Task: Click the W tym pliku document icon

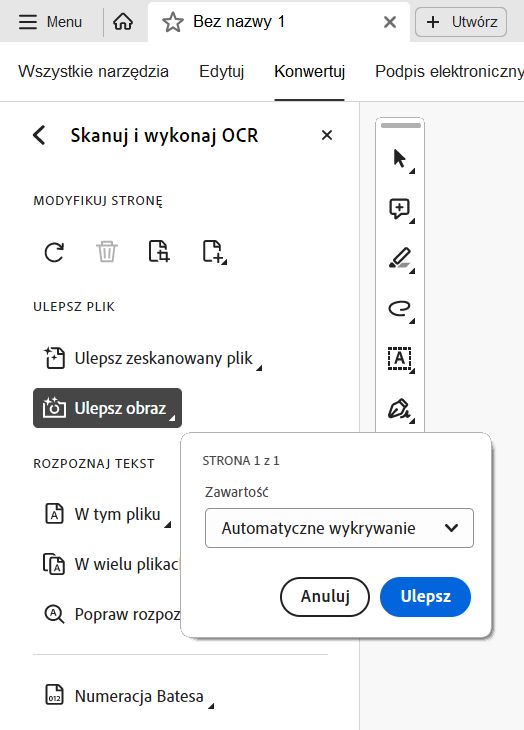Action: 54,514
